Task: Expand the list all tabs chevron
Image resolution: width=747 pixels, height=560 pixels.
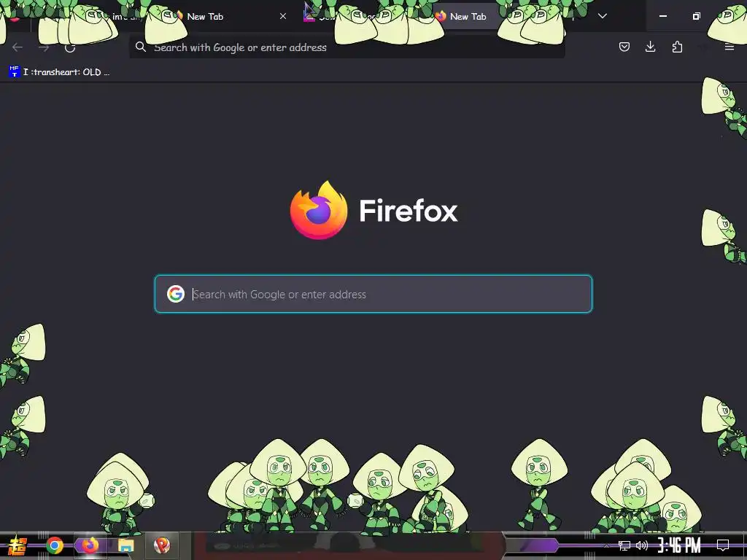Action: (x=602, y=16)
